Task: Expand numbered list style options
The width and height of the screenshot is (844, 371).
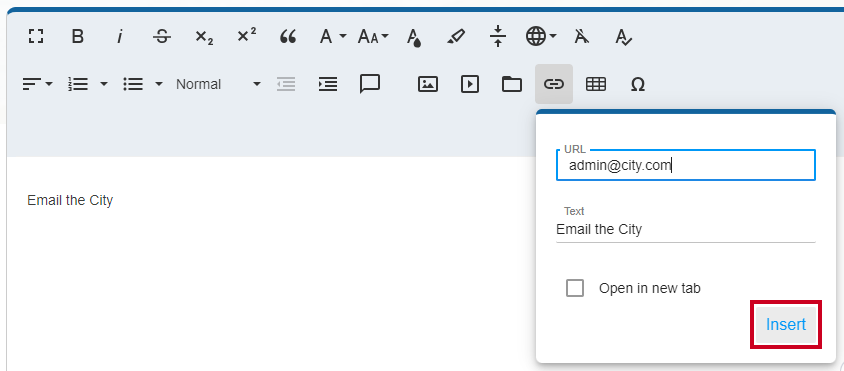Action: point(104,84)
